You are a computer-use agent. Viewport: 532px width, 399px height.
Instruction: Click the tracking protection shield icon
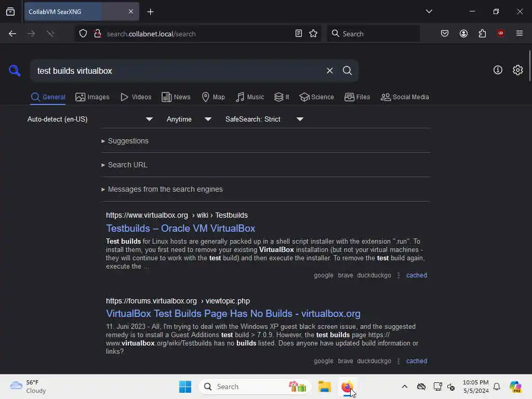coord(83,34)
